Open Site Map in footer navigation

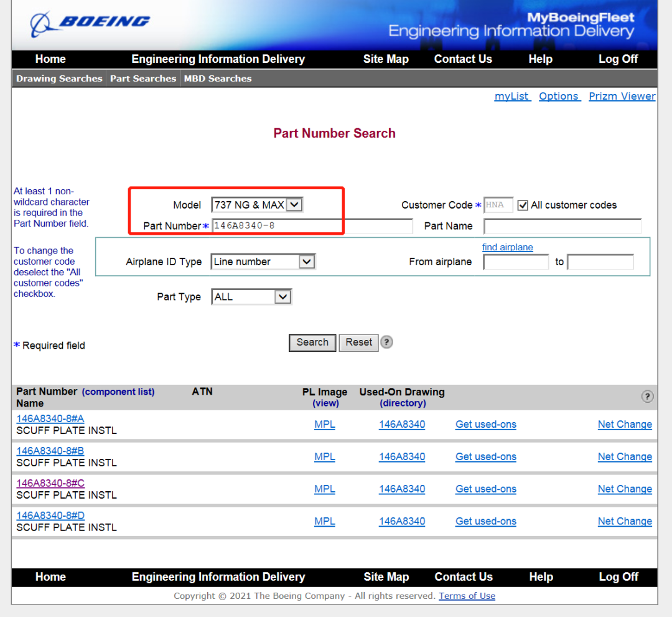(x=386, y=577)
